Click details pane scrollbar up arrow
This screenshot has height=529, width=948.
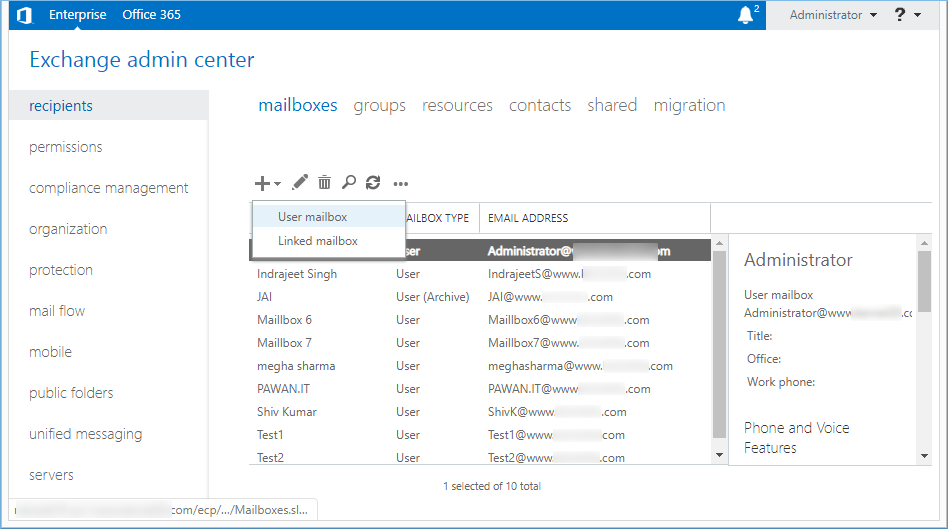pyautogui.click(x=924, y=243)
